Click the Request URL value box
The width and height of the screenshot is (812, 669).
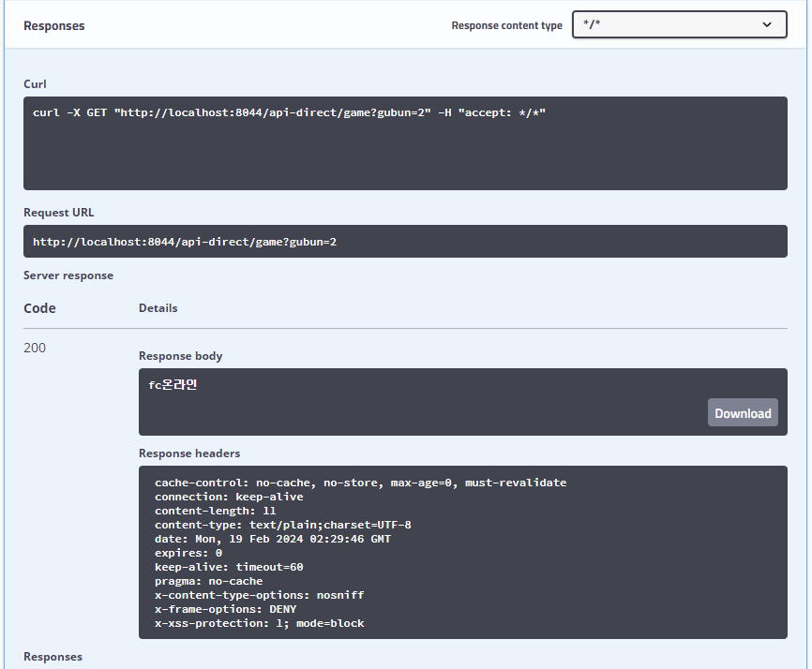click(405, 241)
